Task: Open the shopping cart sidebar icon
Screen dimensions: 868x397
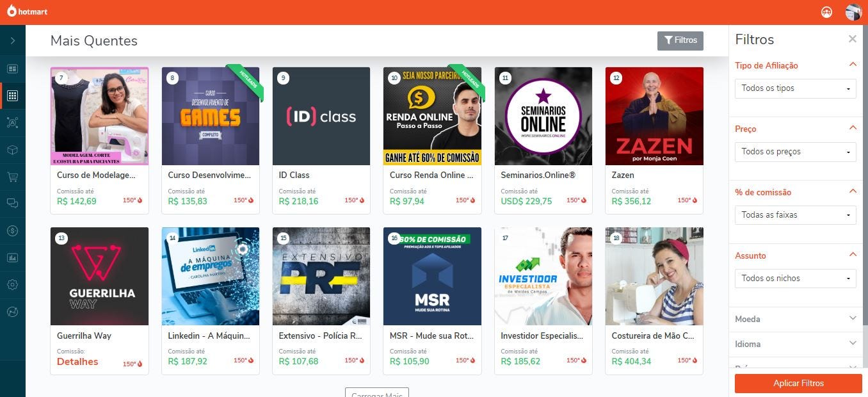Action: [x=12, y=177]
